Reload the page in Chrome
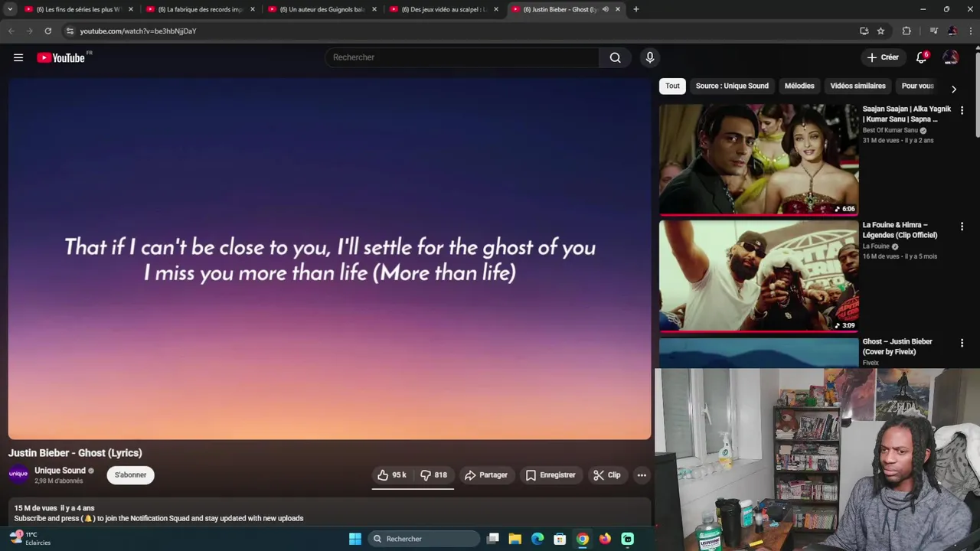The height and width of the screenshot is (551, 980). [47, 31]
